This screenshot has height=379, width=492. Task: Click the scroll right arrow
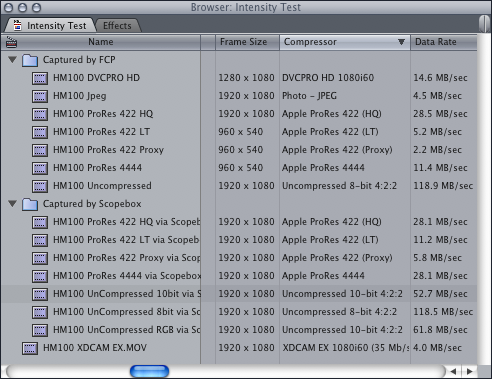470,371
